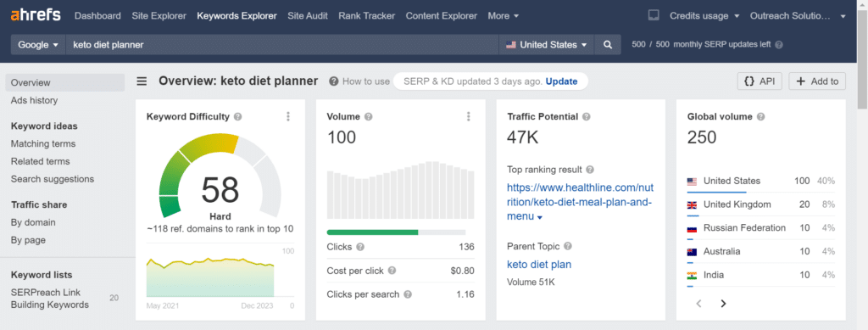Select Overview in the sidebar
868x330 pixels.
(x=65, y=82)
